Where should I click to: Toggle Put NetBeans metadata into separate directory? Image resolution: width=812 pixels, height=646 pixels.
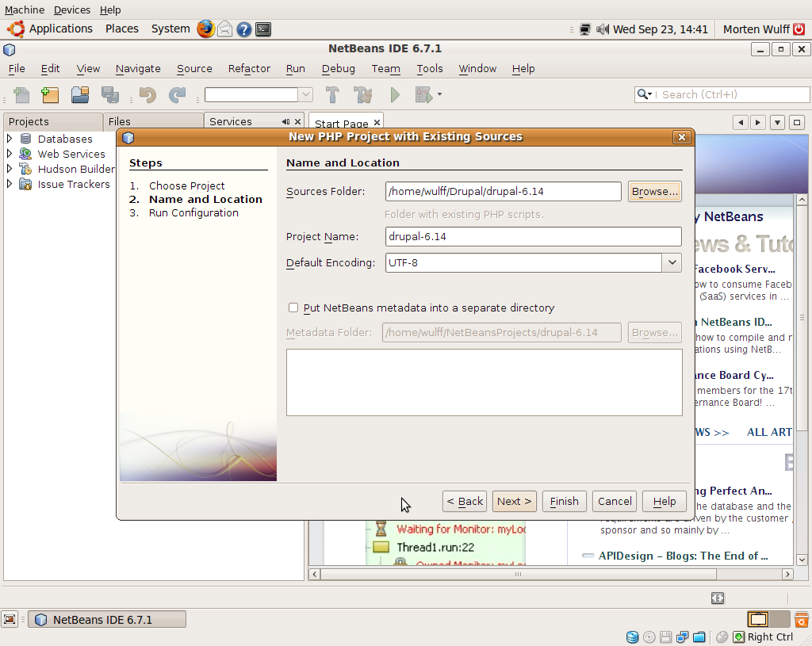(x=293, y=308)
